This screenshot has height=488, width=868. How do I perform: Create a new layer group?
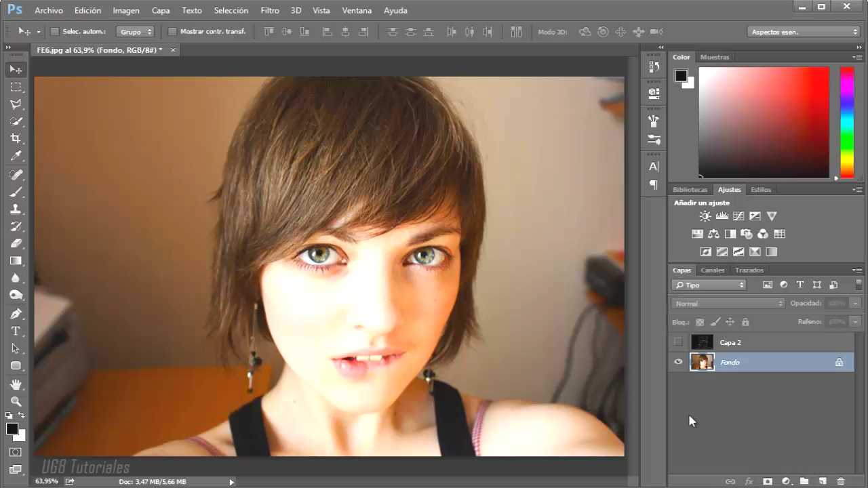(804, 481)
